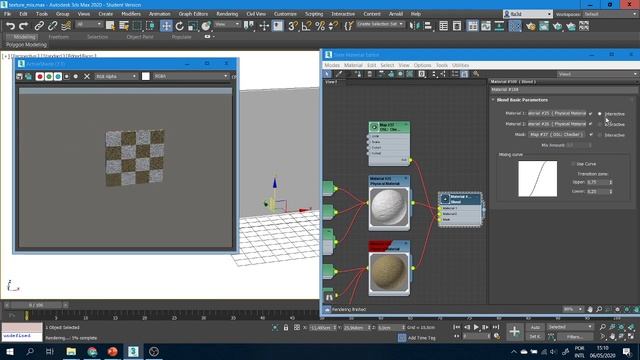The width and height of the screenshot is (640, 360).
Task: Toggle the Mask enable checkbox
Action: pyautogui.click(x=591, y=134)
